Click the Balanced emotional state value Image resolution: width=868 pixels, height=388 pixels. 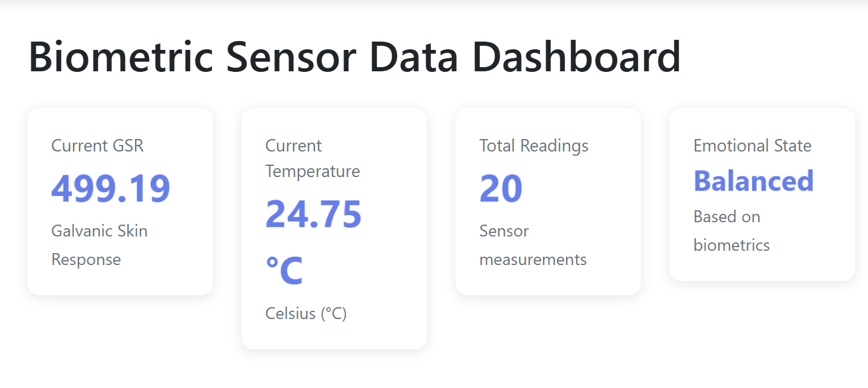(753, 181)
